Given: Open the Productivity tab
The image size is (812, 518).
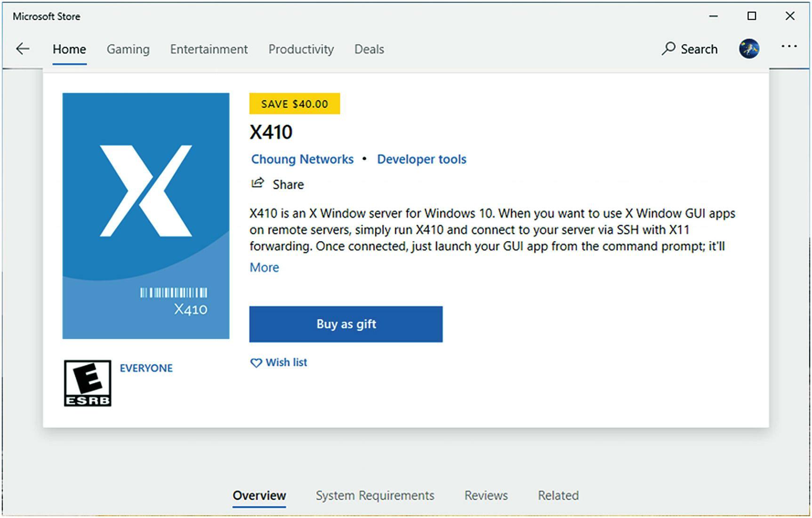Looking at the screenshot, I should tap(301, 49).
